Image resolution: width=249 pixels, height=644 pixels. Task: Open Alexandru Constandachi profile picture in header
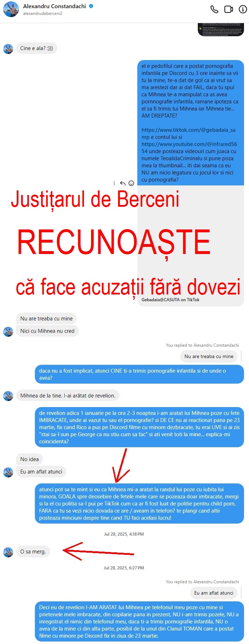click(11, 9)
